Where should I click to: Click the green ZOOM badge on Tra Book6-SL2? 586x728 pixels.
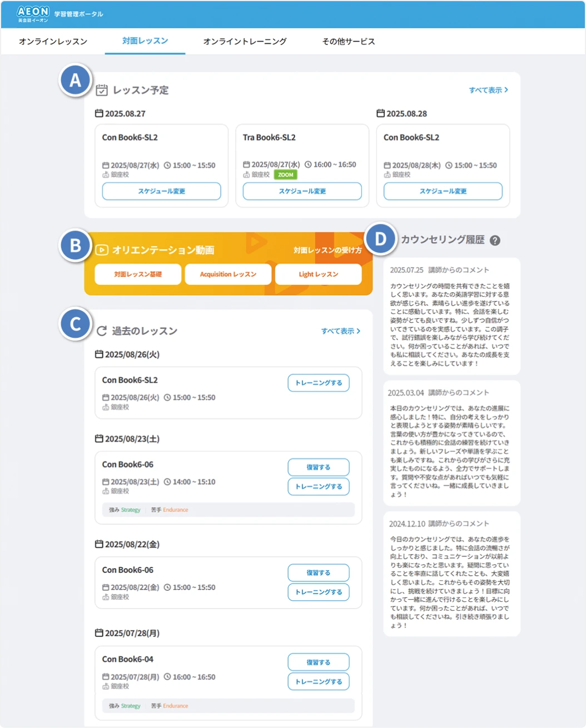tap(286, 174)
